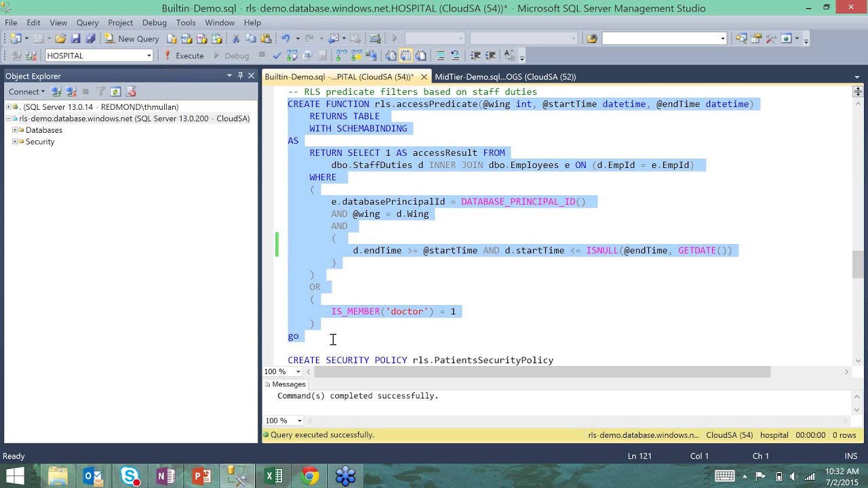Click the editor horizontal scrollbar thumb

pos(542,372)
